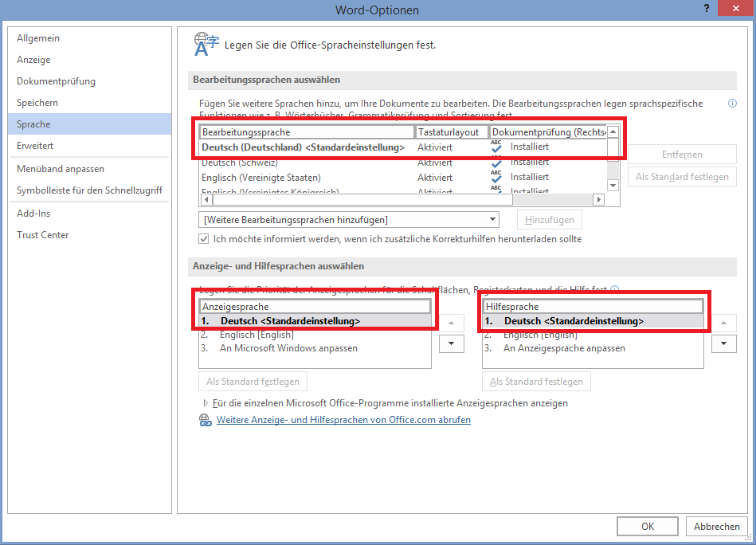Move display language down with the arrow button

click(x=451, y=343)
